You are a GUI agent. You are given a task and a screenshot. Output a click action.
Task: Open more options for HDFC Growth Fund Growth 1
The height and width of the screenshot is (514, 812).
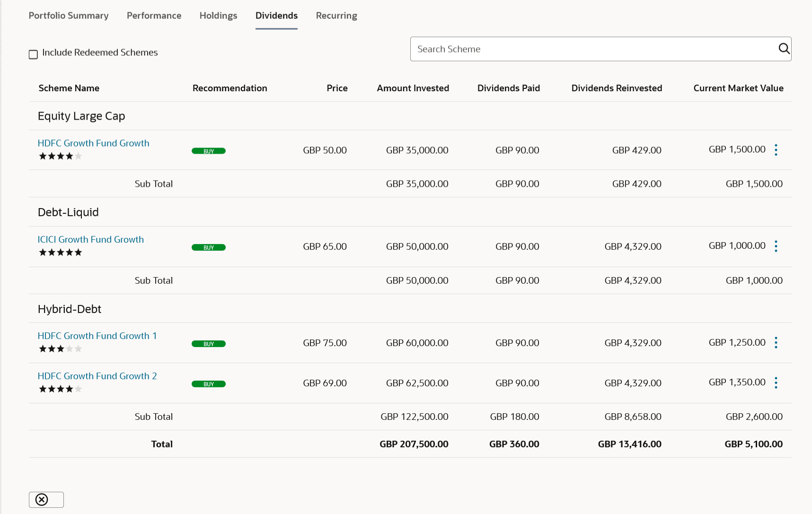pos(776,343)
